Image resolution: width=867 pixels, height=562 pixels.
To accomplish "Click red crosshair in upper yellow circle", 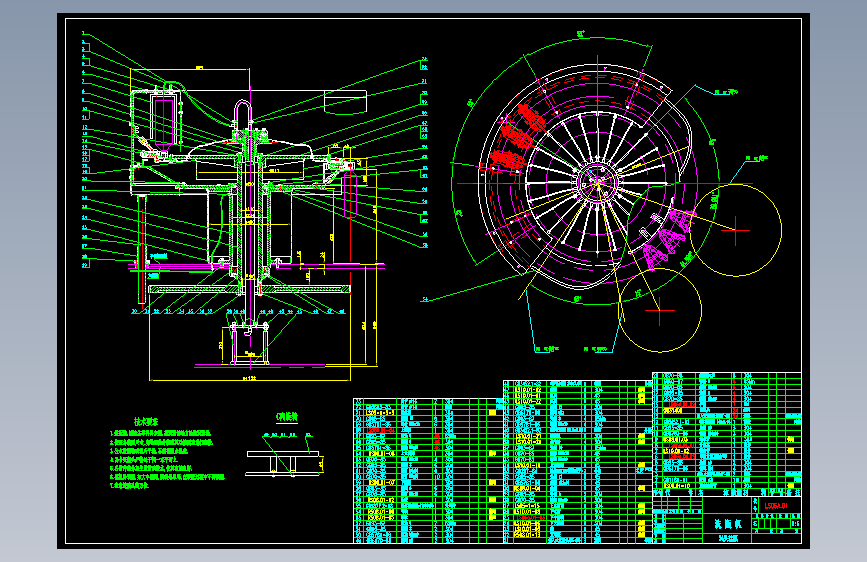I will (x=735, y=230).
